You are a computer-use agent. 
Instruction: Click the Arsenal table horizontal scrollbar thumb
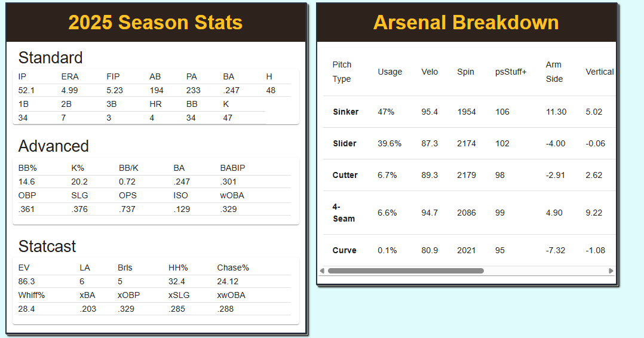405,271
